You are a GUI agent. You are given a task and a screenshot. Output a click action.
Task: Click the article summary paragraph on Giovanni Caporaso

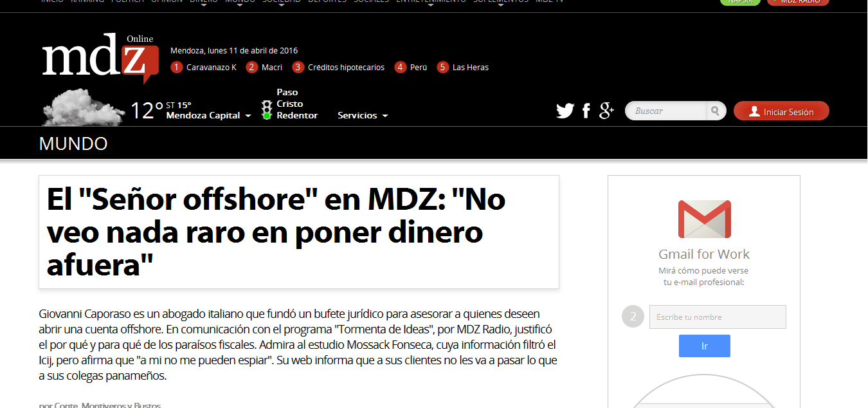tap(298, 345)
